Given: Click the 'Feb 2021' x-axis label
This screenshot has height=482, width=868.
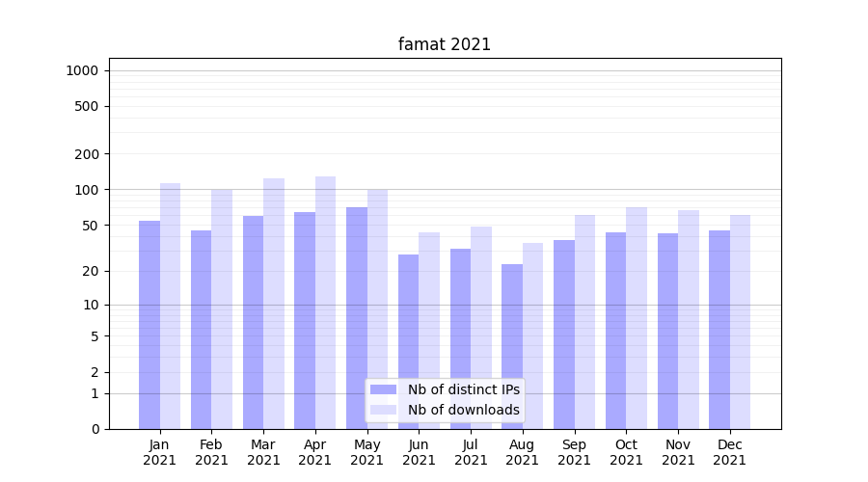Looking at the screenshot, I should (x=211, y=452).
